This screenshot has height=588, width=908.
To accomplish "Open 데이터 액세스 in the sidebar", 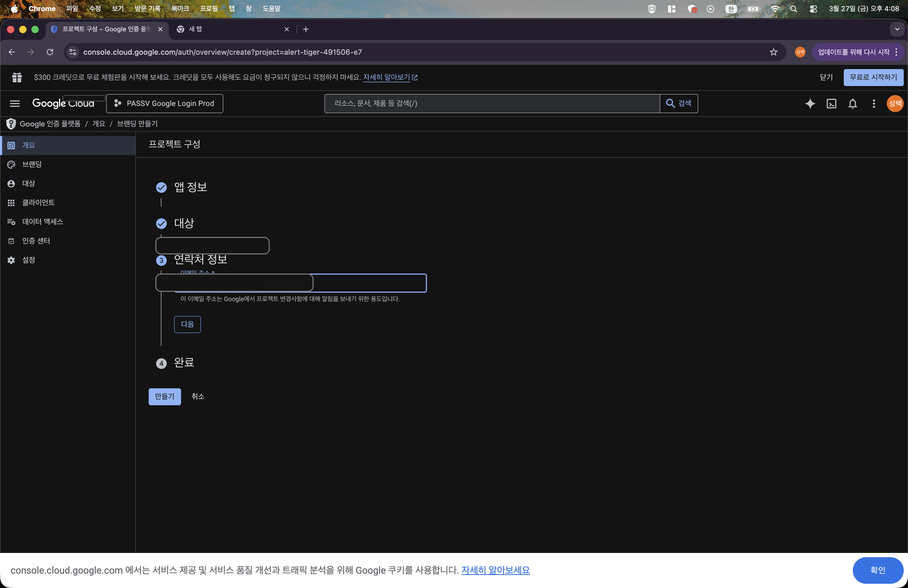I will point(42,222).
